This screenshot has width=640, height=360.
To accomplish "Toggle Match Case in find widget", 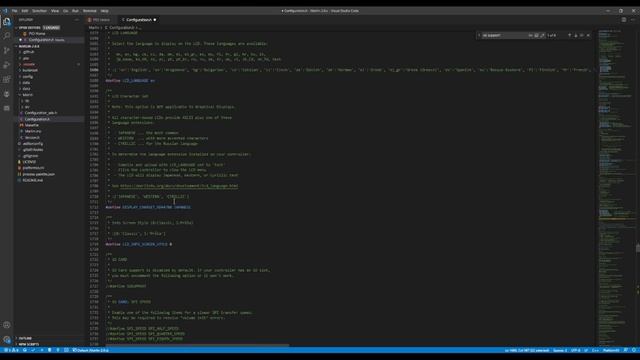I will tap(531, 36).
